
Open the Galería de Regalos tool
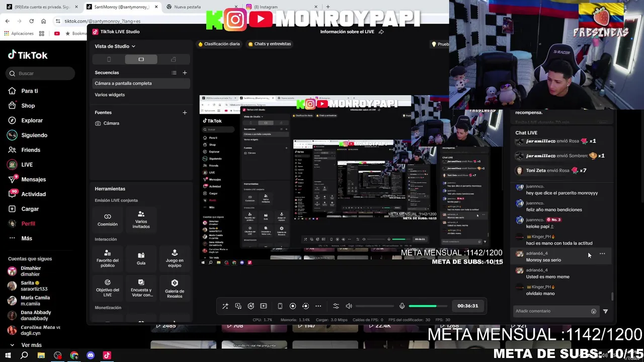click(175, 289)
